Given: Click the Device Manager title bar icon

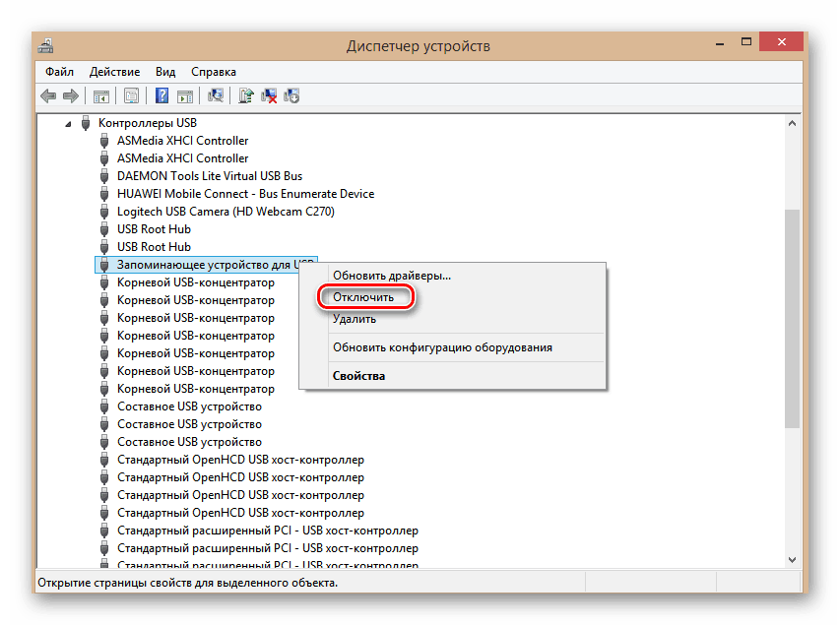Looking at the screenshot, I should tap(45, 46).
